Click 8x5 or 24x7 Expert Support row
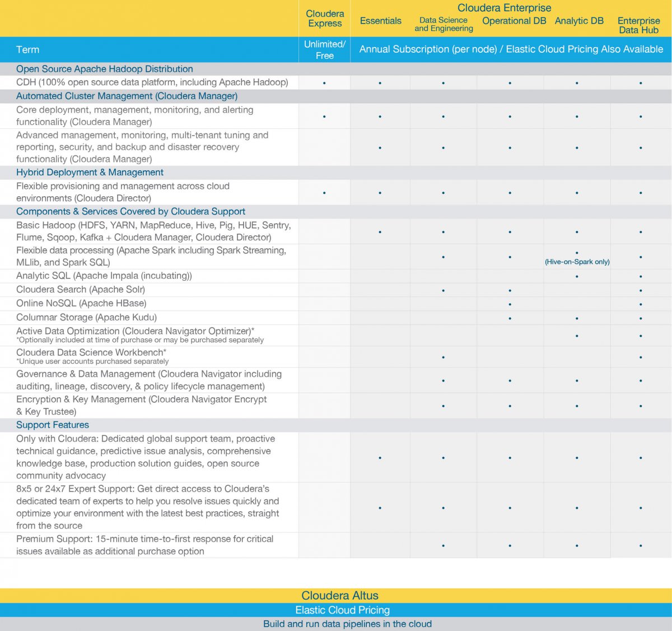The width and height of the screenshot is (672, 631). (x=148, y=507)
